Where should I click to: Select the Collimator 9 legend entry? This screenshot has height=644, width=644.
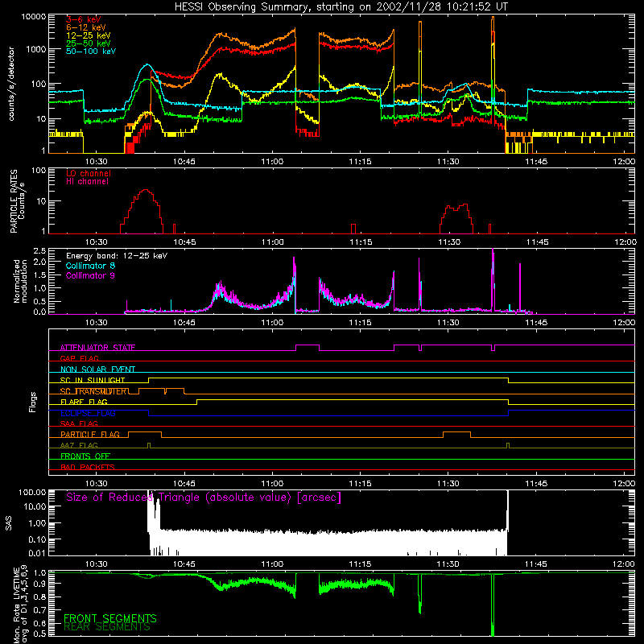(90, 275)
